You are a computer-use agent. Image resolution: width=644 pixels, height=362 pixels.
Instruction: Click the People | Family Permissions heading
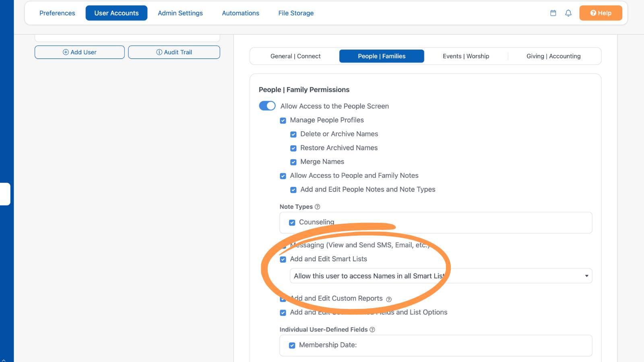click(304, 90)
